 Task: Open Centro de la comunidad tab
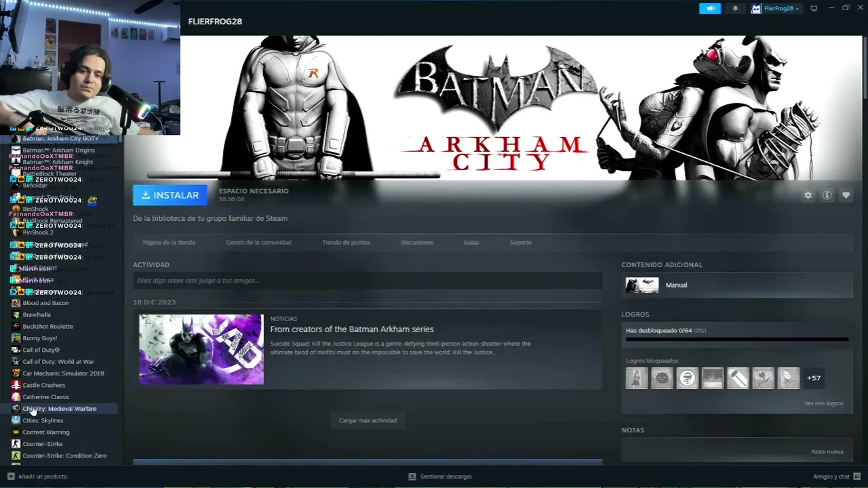258,242
